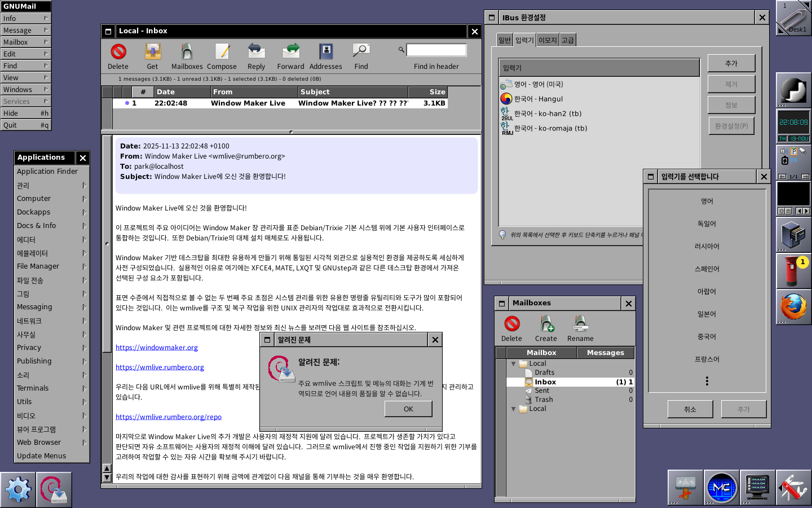Click Rename mailbox icon

click(x=580, y=324)
